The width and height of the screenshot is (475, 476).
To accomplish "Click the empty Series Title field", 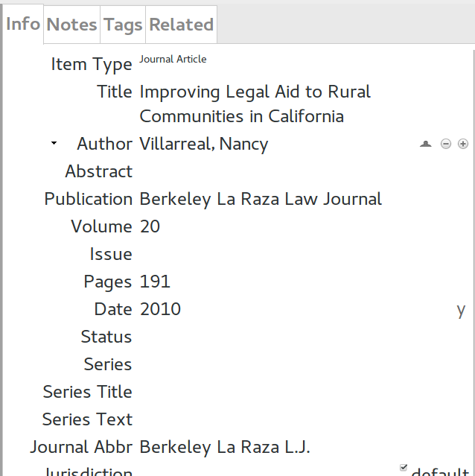I will (303, 392).
